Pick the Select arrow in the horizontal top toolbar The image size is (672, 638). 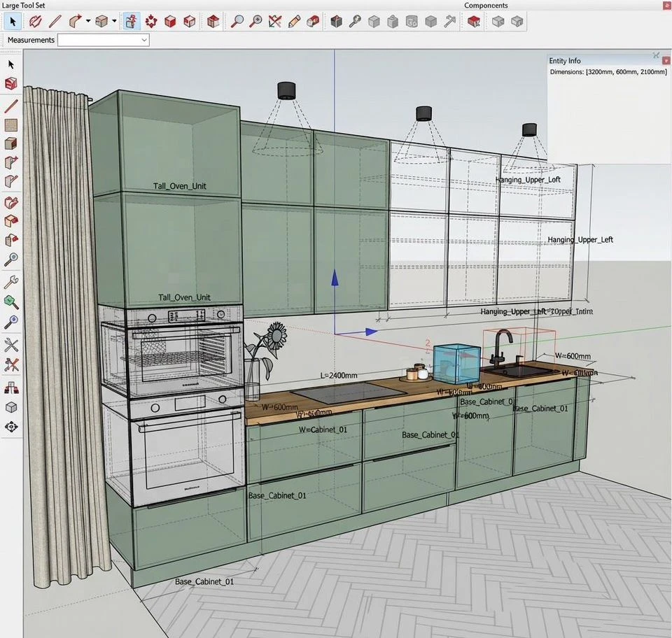(x=13, y=22)
